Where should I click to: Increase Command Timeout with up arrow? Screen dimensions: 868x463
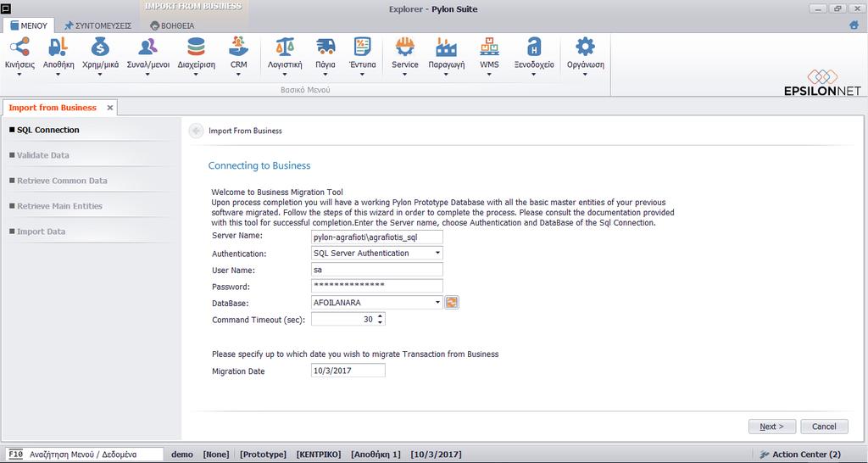380,316
